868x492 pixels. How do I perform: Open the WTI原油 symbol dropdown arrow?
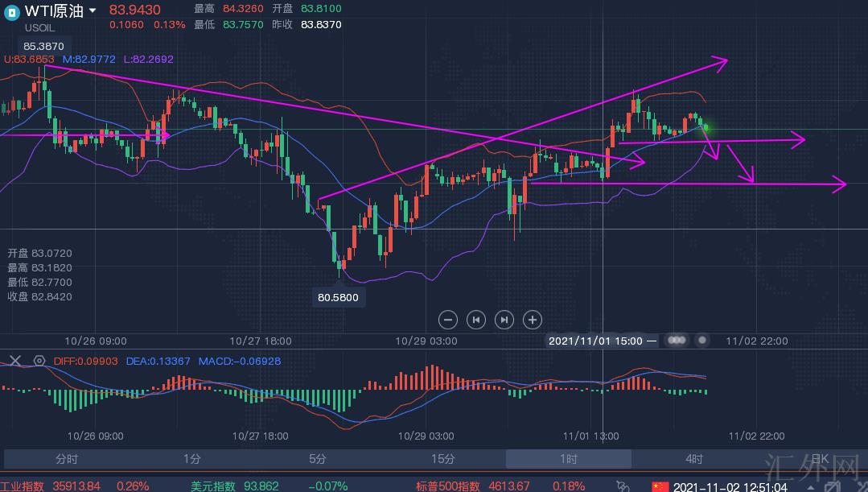(x=93, y=10)
